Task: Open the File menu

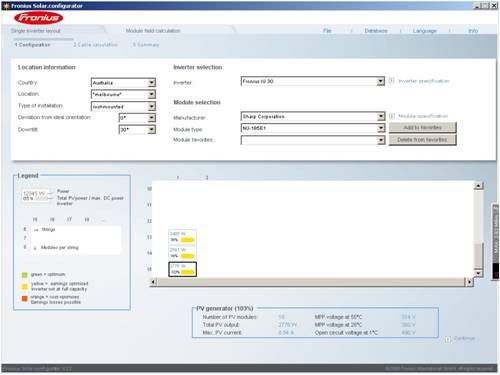Action: click(327, 31)
